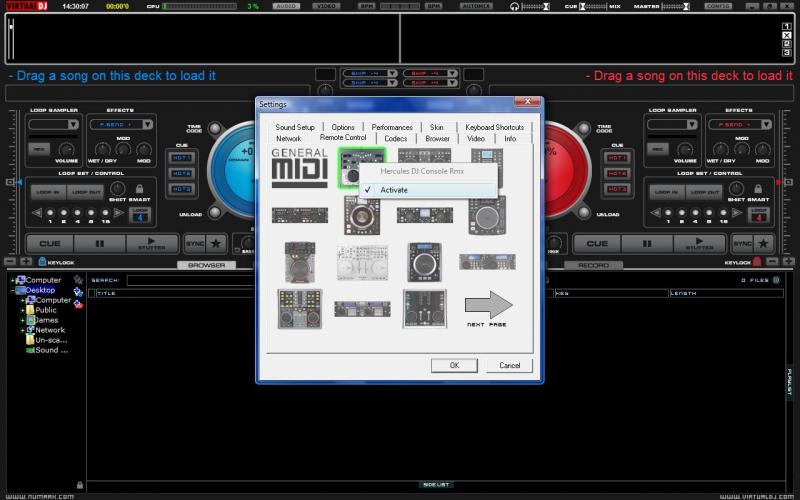Click the left Effects Wet/Dry knob

(x=102, y=149)
